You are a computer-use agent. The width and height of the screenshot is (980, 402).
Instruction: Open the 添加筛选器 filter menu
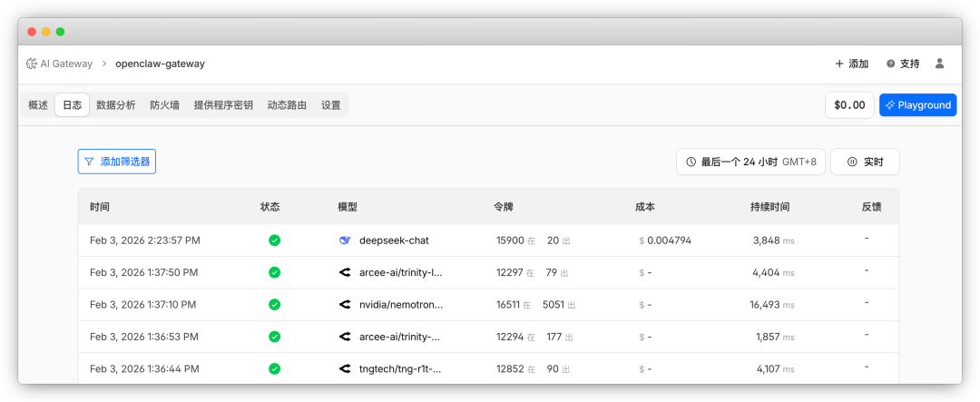(x=116, y=162)
